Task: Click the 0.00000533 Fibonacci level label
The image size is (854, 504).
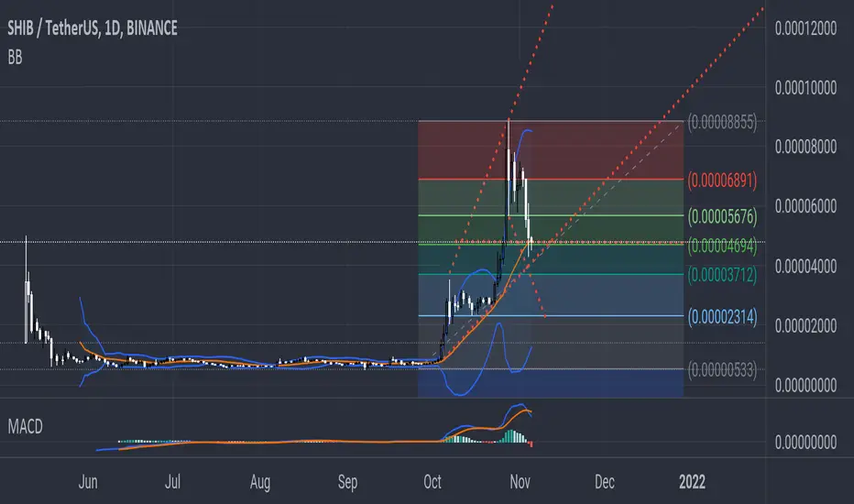Action: 722,370
